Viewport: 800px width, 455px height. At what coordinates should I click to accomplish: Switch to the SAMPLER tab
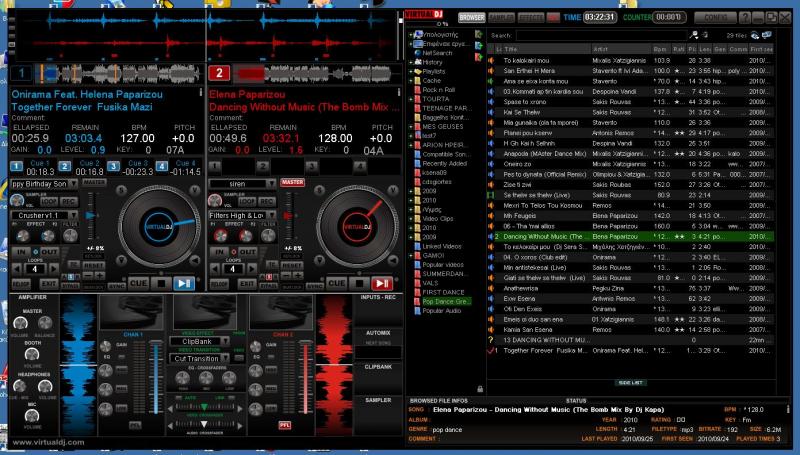[502, 17]
